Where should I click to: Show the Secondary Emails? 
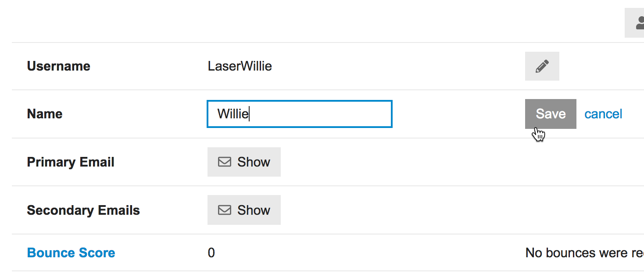click(244, 210)
